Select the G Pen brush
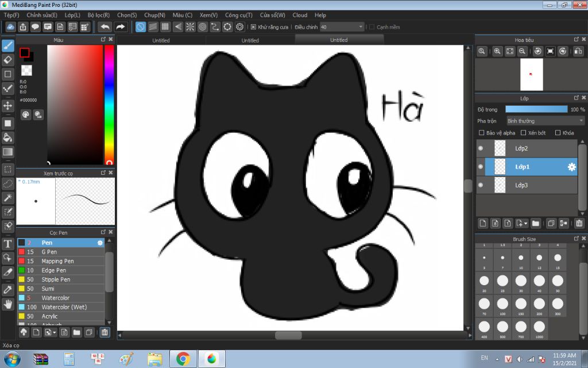This screenshot has height=368, width=588. (x=61, y=252)
